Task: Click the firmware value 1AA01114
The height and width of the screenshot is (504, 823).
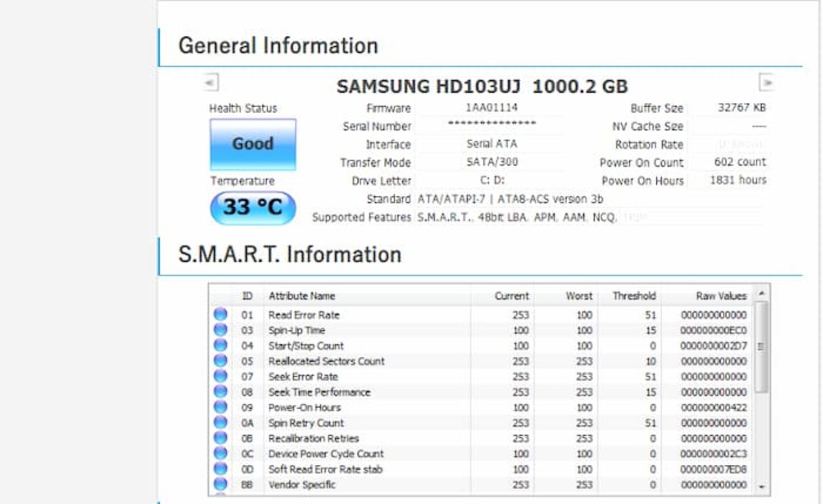Action: (x=492, y=108)
